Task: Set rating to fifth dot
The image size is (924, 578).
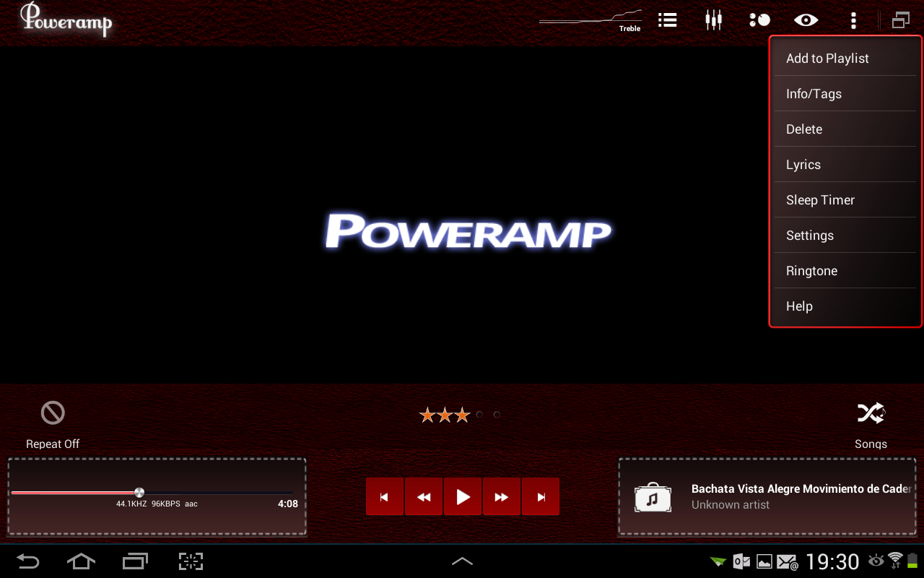Action: (x=497, y=415)
